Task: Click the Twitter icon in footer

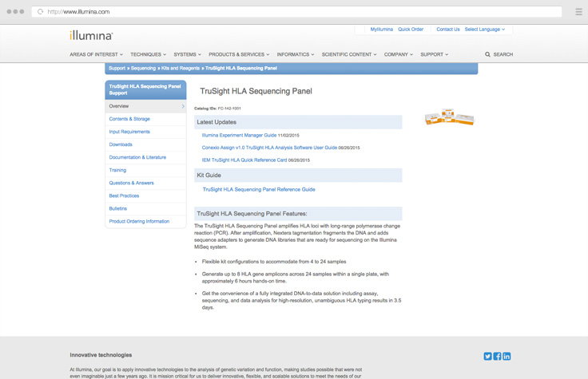Action: tap(487, 356)
